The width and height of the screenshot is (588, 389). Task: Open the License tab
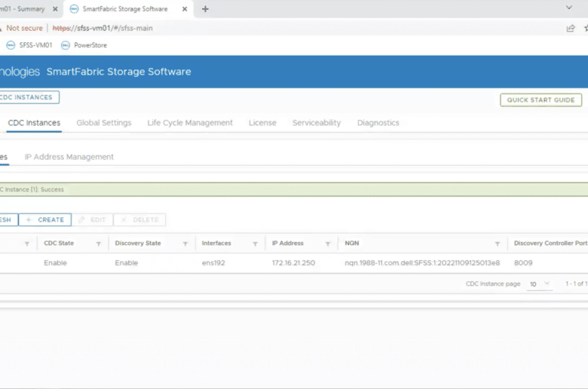pyautogui.click(x=262, y=123)
